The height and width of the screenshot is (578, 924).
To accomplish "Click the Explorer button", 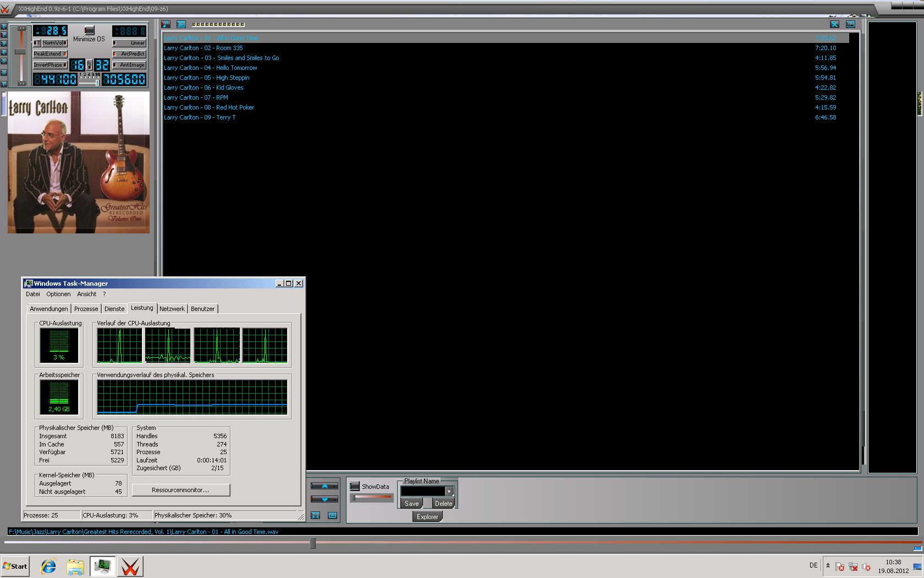I will pyautogui.click(x=427, y=516).
